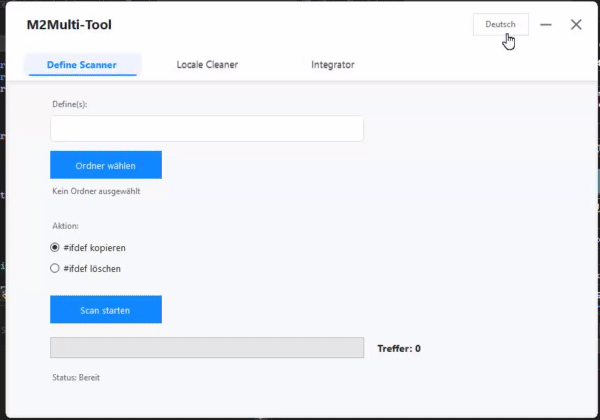Click the blue underline beneath Define Scanner
Screen dimensions: 600x420
coord(82,76)
